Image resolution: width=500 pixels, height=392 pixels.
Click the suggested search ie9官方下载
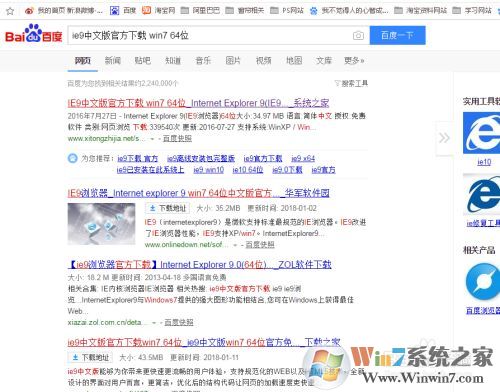pos(263,159)
